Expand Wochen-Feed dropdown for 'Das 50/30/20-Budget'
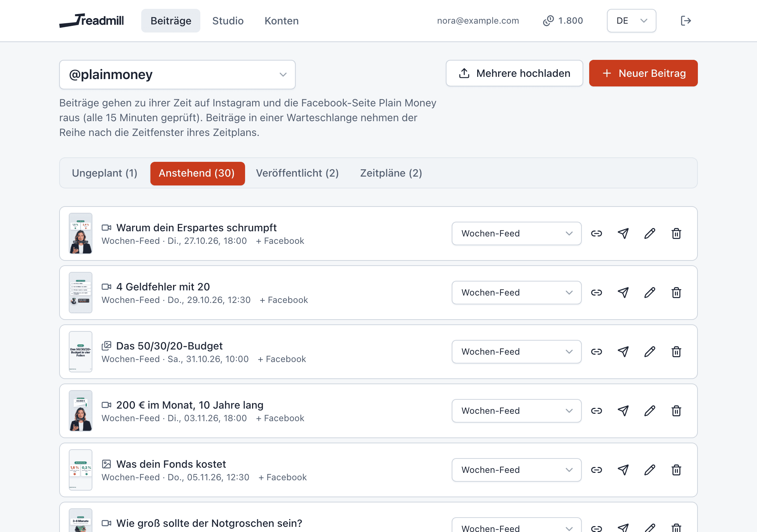The width and height of the screenshot is (757, 532). coord(516,352)
